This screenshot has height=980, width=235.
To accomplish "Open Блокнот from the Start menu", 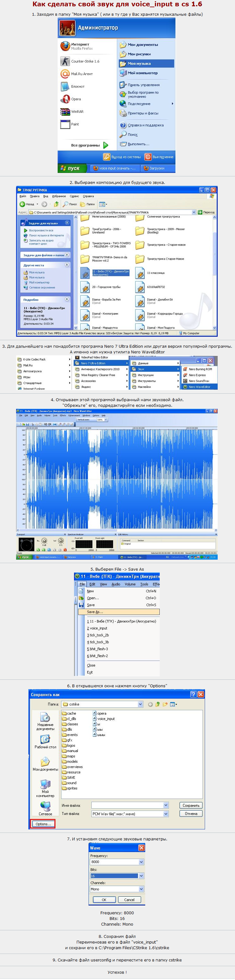I will (73, 86).
